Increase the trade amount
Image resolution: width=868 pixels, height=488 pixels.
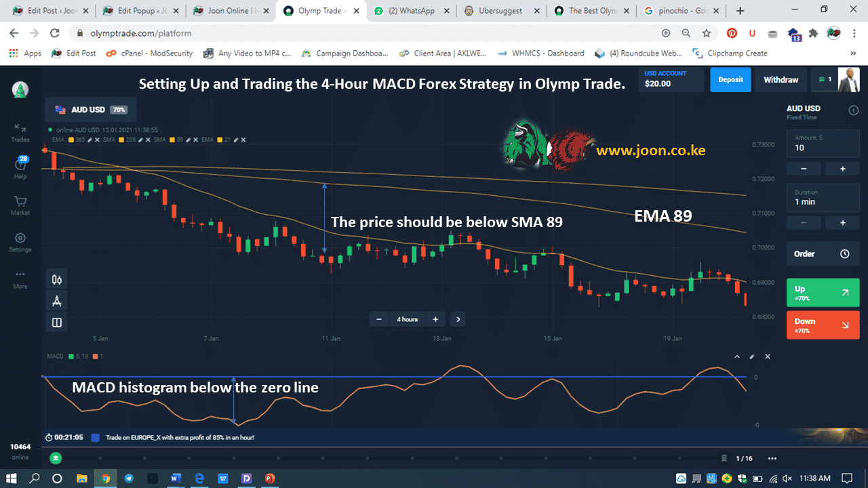tap(843, 169)
